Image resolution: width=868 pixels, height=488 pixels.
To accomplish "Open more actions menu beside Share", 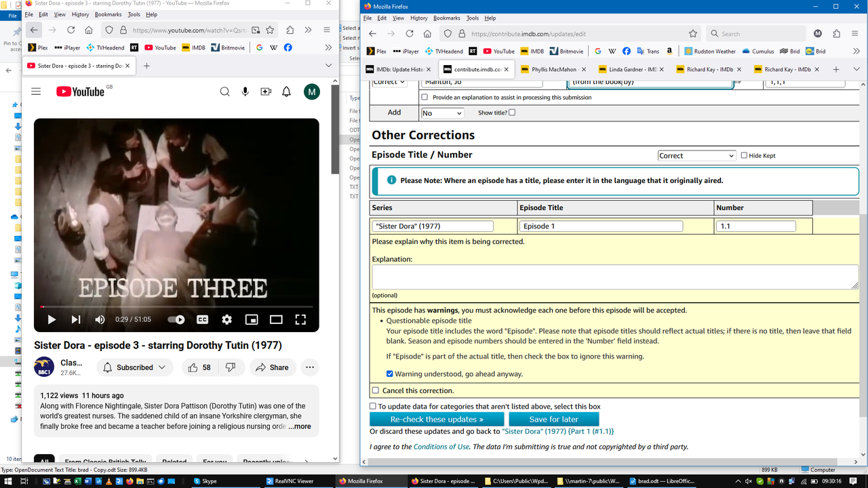I will click(x=310, y=367).
